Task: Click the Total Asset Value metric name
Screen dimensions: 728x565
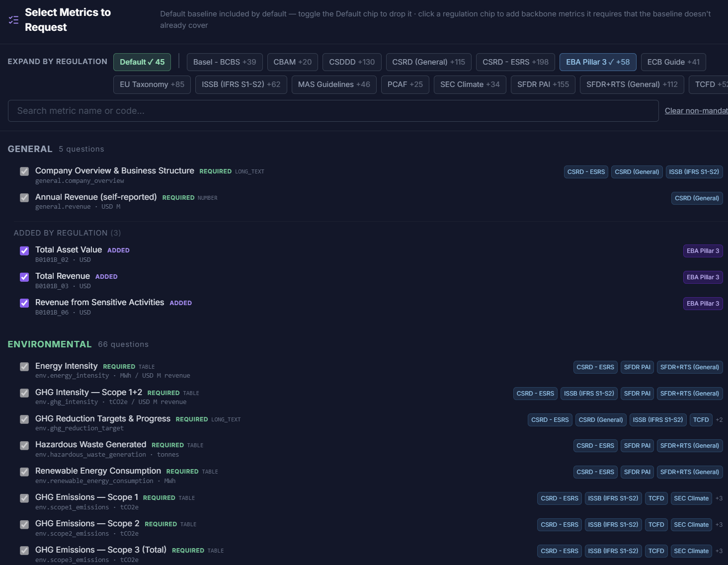Action: [x=69, y=250]
